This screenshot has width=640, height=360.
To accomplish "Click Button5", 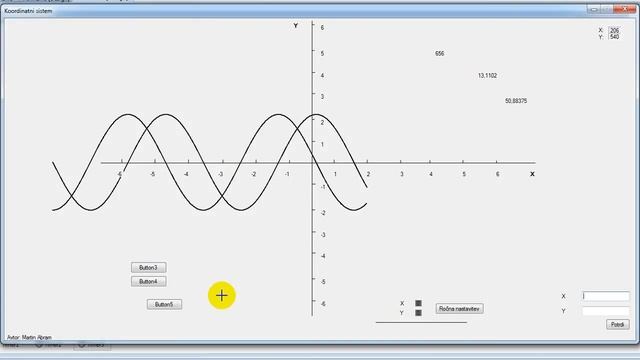I will click(x=164, y=304).
